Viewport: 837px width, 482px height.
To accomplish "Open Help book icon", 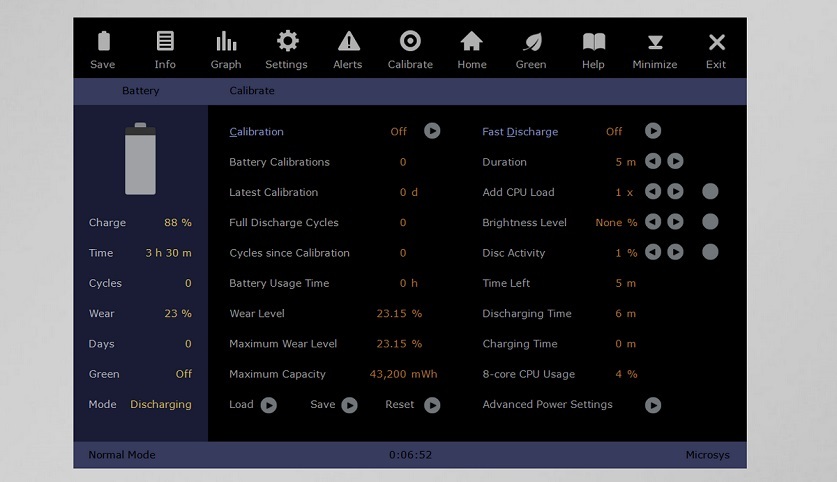I will coord(594,42).
